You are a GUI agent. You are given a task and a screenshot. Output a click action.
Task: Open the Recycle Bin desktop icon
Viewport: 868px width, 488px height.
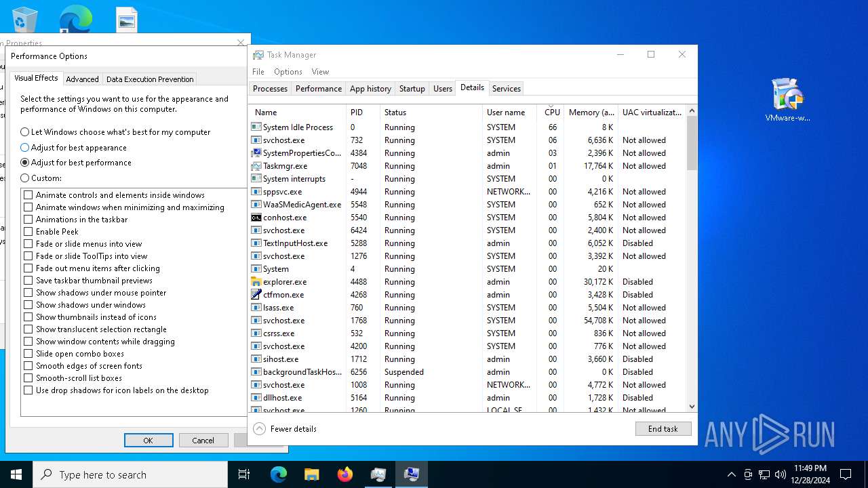pos(25,19)
